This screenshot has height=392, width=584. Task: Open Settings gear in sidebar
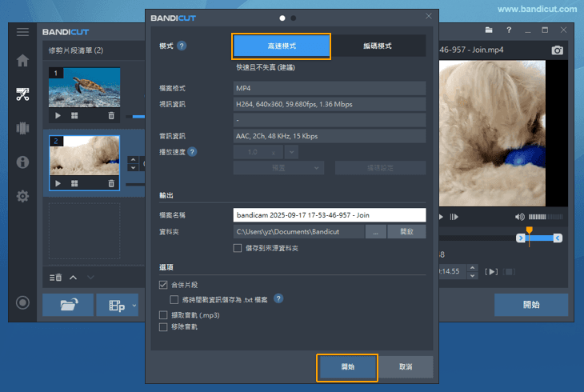pyautogui.click(x=22, y=196)
